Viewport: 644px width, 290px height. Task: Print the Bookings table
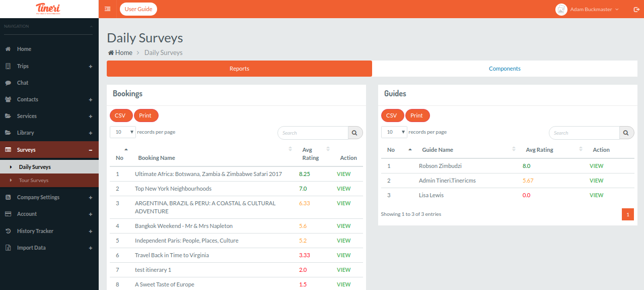(146, 115)
